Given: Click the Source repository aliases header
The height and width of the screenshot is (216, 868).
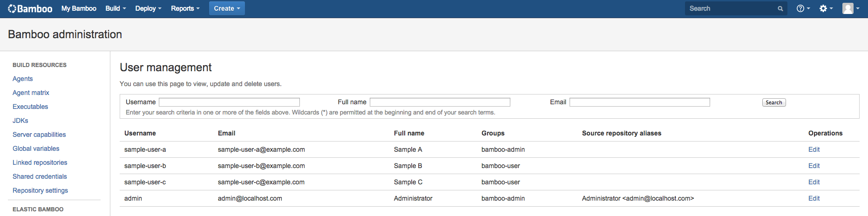Looking at the screenshot, I should tap(622, 133).
